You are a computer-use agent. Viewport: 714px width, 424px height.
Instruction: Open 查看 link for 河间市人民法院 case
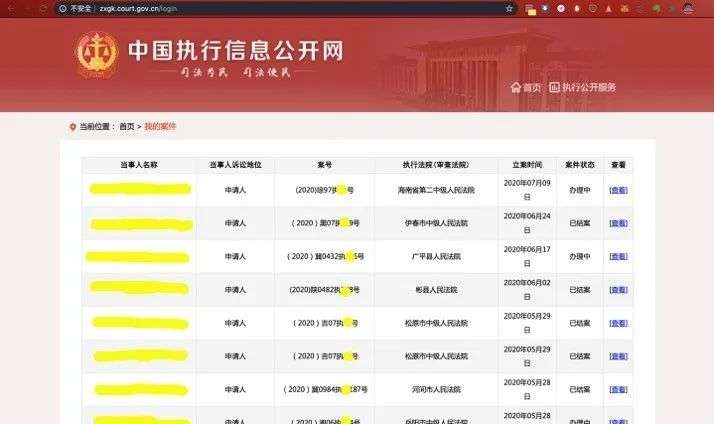tap(618, 389)
